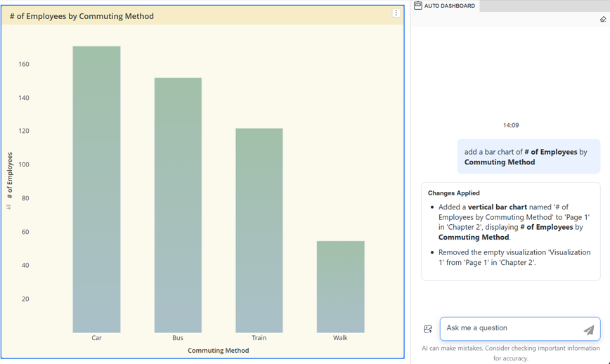Click the 'Changes Applied' response card heading
610x364 pixels.
click(x=454, y=193)
